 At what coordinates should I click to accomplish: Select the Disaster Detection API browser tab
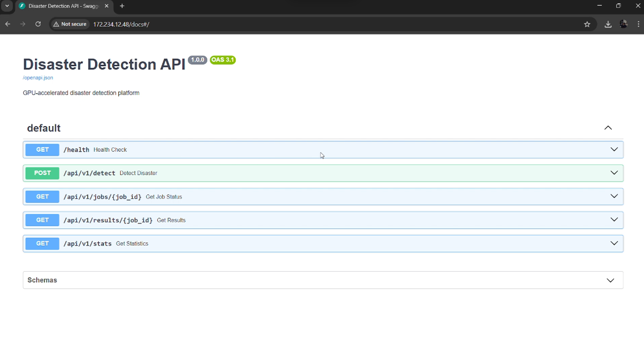(x=64, y=6)
